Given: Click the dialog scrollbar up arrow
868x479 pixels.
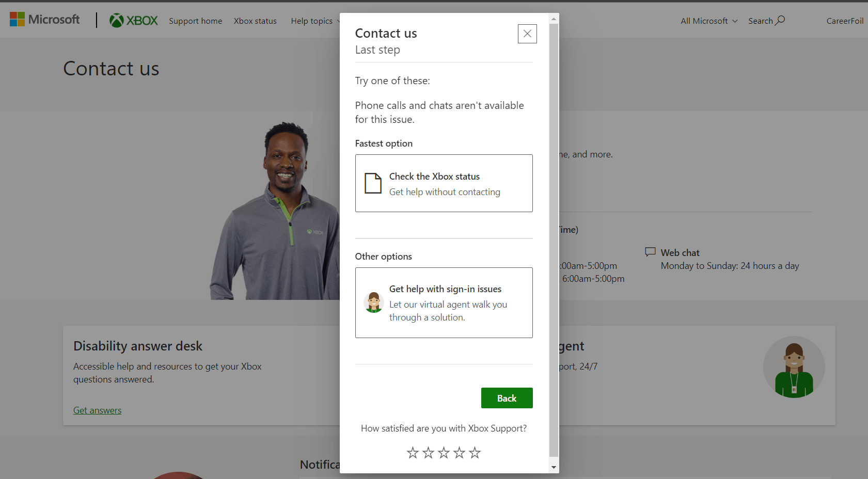Looking at the screenshot, I should click(x=554, y=19).
